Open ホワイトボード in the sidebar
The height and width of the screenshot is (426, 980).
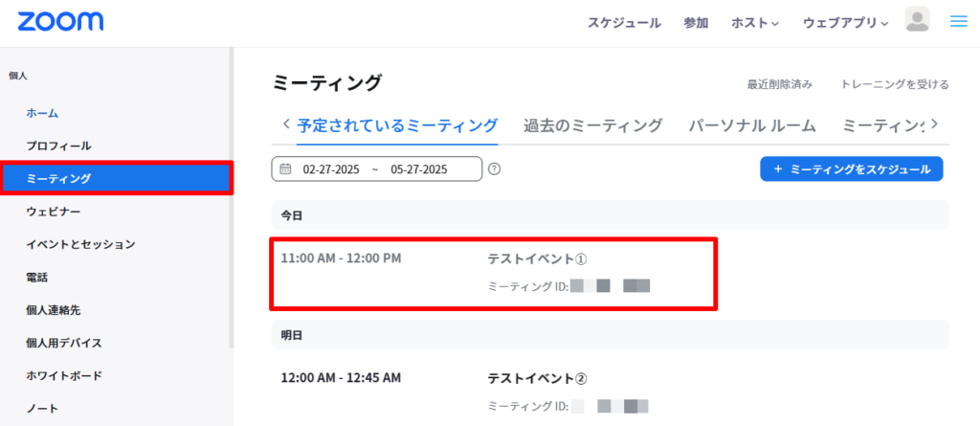pyautogui.click(x=64, y=375)
